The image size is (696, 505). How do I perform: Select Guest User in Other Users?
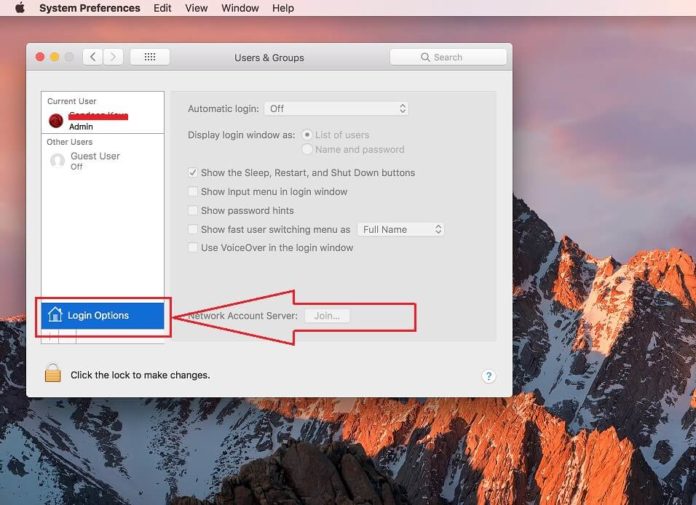coord(103,161)
